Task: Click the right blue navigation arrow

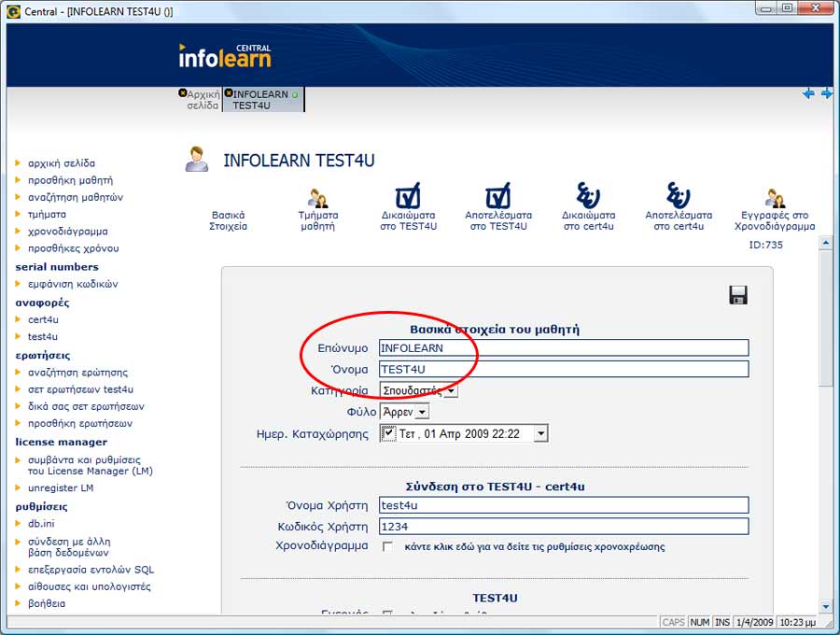Action: 827,93
